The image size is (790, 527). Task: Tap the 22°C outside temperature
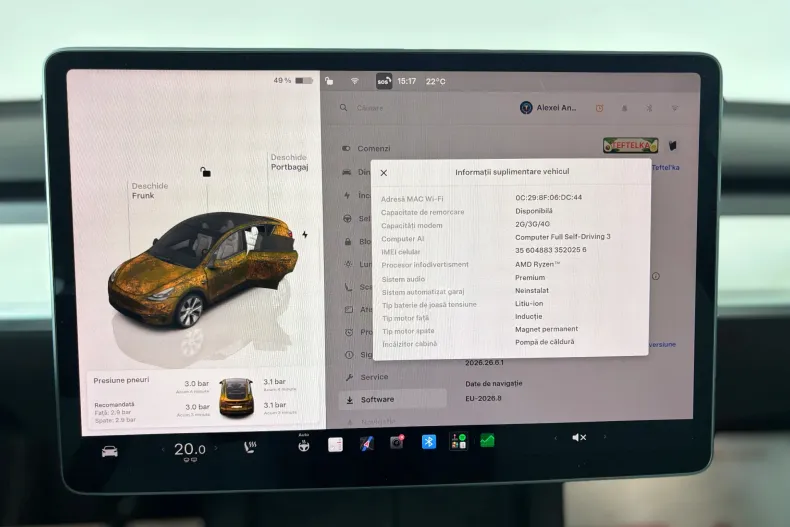point(435,81)
